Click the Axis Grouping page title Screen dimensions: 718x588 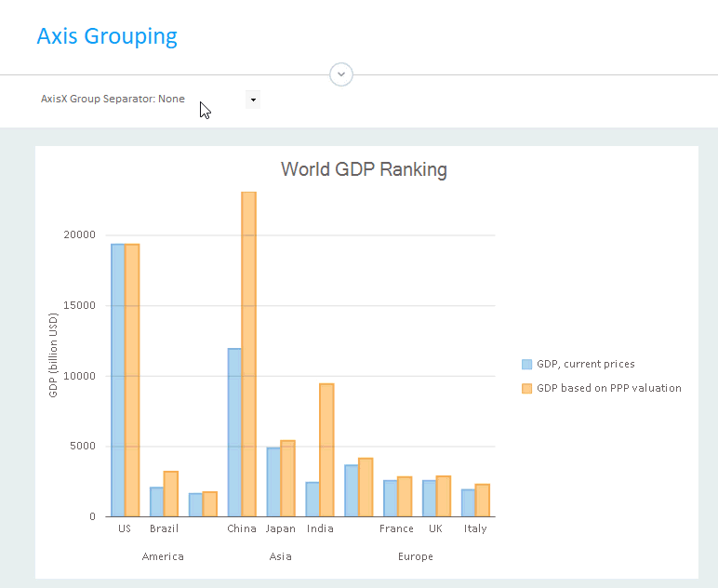(107, 36)
